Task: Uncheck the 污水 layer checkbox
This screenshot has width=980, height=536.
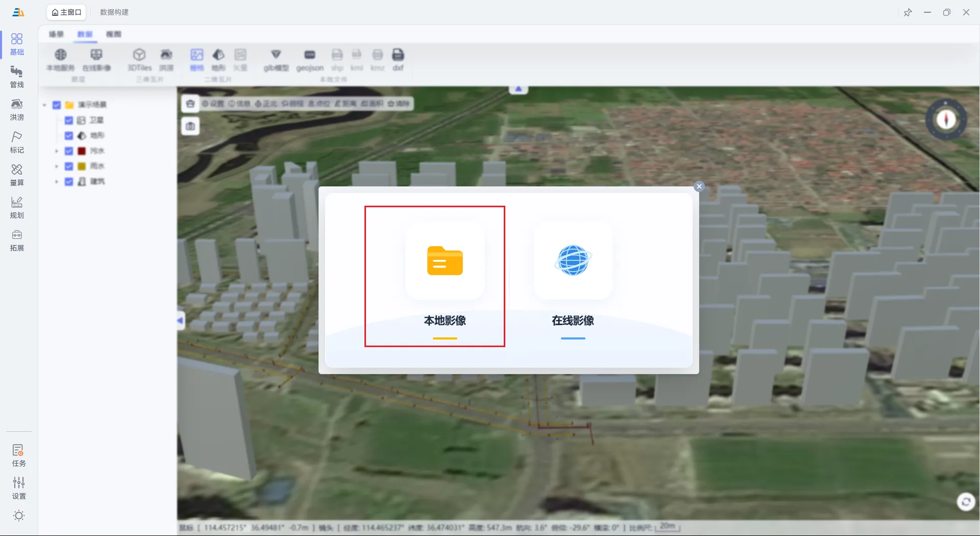Action: click(69, 151)
